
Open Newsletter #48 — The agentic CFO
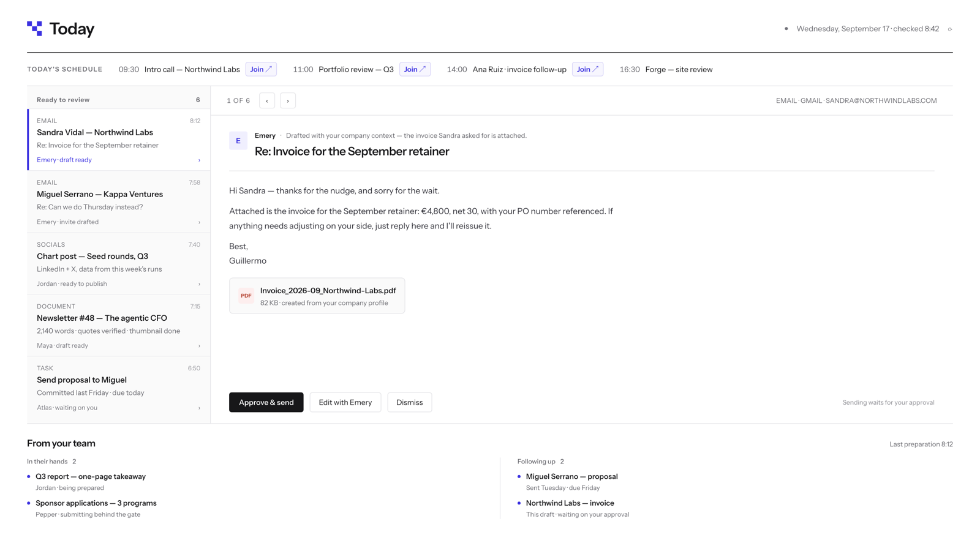(119, 325)
